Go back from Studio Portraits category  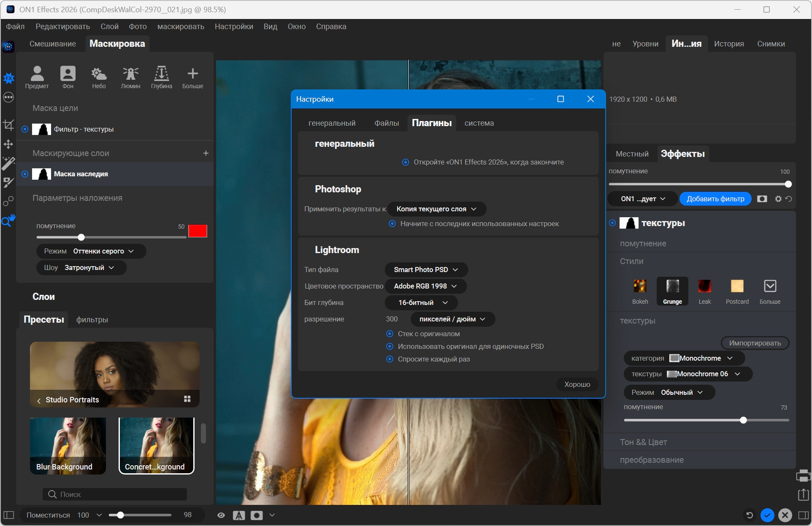39,400
